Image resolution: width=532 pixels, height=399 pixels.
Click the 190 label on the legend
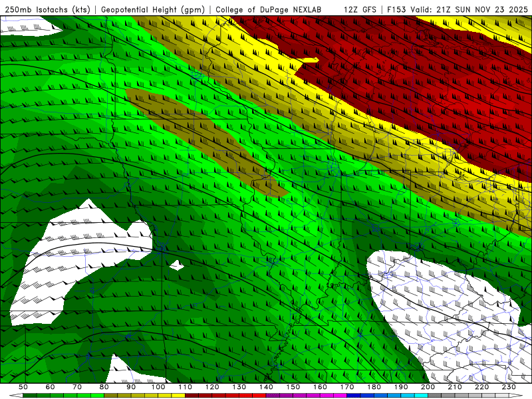(401, 387)
